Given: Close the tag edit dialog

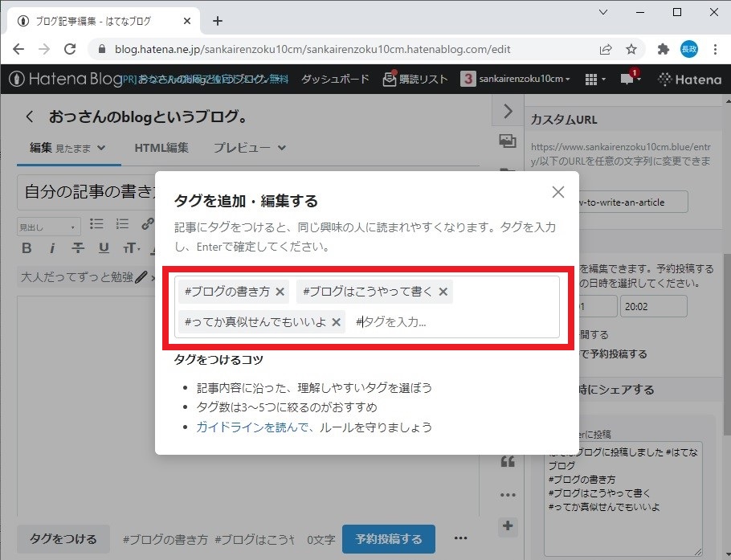Looking at the screenshot, I should pyautogui.click(x=557, y=192).
